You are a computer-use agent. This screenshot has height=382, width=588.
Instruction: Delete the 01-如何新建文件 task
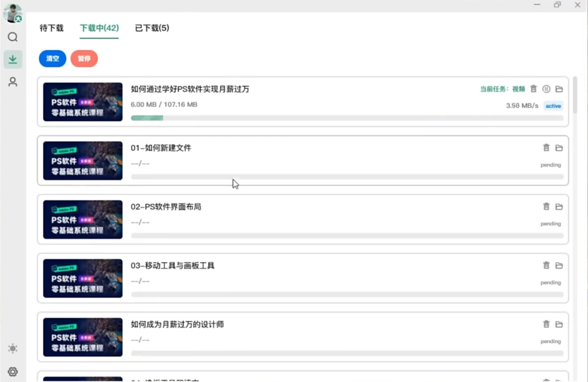click(546, 148)
